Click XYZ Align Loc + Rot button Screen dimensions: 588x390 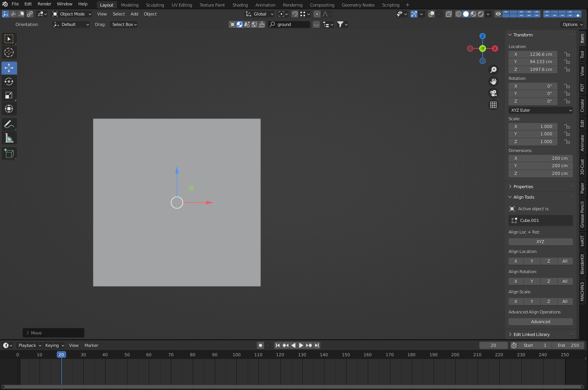pyautogui.click(x=541, y=242)
